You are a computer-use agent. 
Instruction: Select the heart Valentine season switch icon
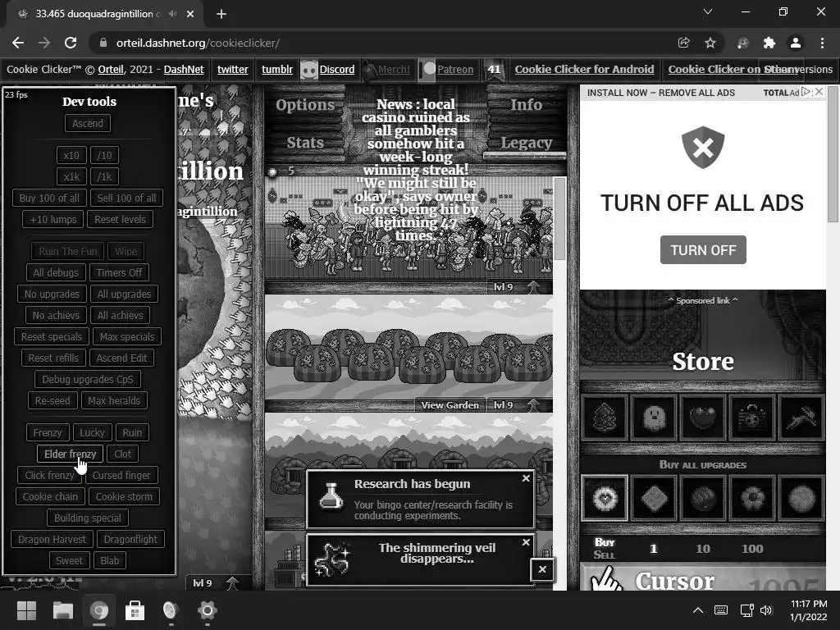pos(703,417)
